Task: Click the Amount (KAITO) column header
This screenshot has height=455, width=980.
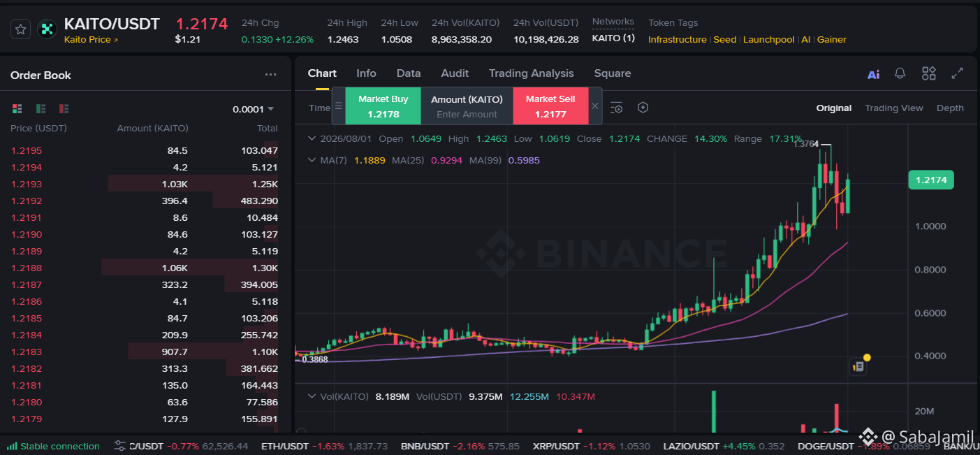Action: click(152, 128)
